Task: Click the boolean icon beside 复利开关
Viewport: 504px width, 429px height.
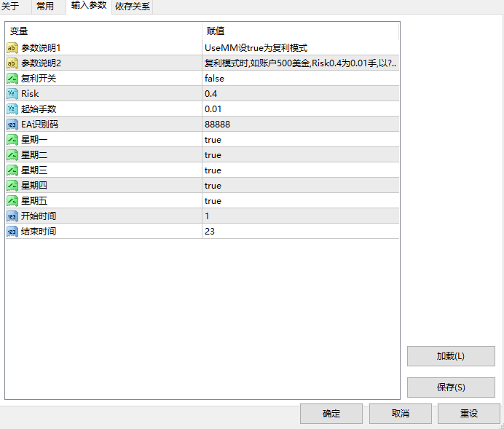Action: pyautogui.click(x=12, y=79)
